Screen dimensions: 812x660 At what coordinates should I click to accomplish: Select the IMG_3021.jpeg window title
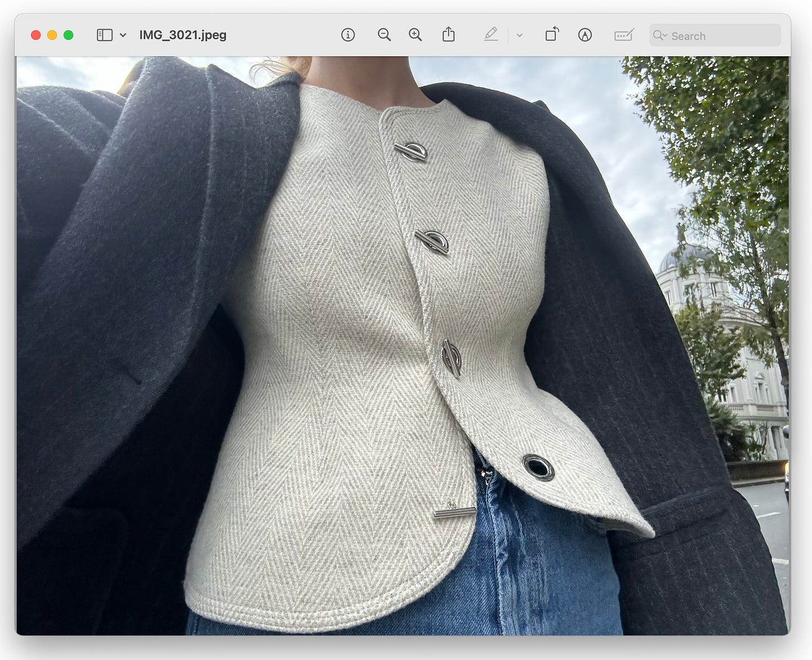183,35
